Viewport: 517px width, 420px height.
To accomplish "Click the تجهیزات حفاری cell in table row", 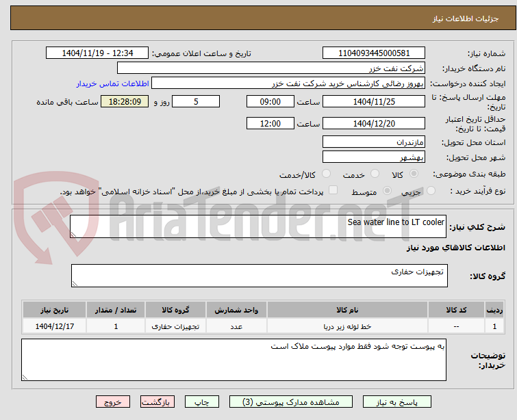I will tap(175, 326).
